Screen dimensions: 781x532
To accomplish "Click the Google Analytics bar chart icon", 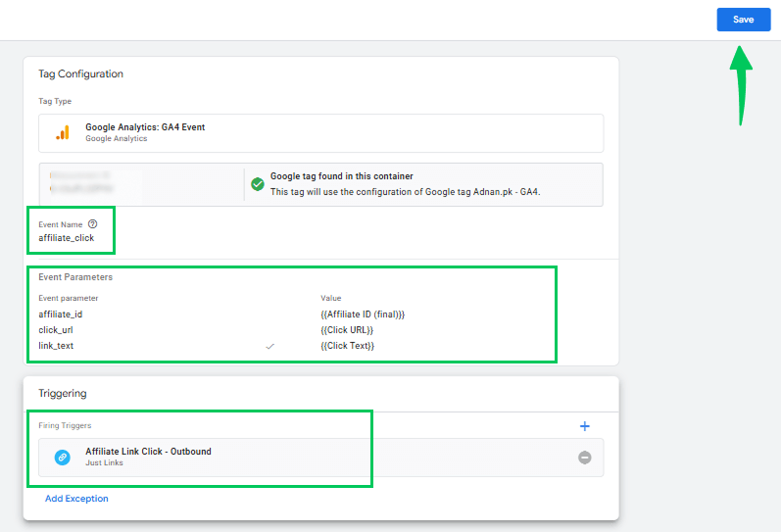I will [x=63, y=132].
